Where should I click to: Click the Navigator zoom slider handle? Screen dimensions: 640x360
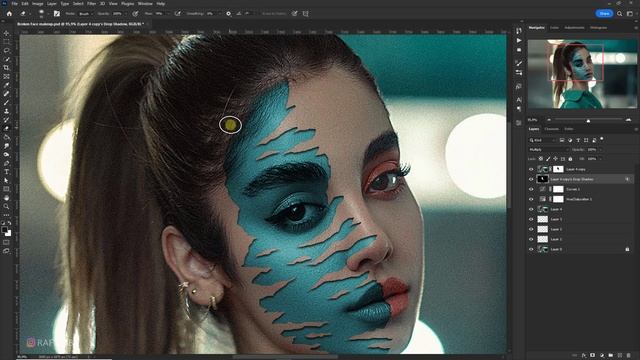click(x=588, y=120)
